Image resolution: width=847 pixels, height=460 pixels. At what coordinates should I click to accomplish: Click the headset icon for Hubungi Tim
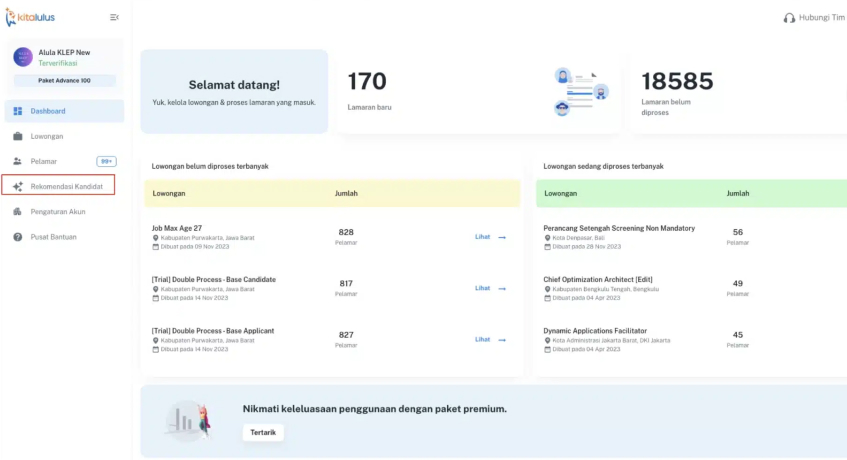[x=789, y=18]
